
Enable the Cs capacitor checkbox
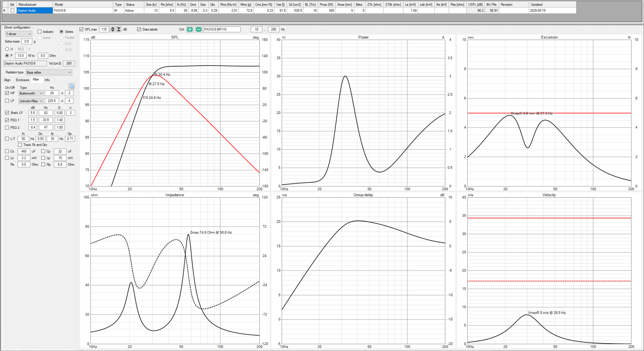pos(7,151)
